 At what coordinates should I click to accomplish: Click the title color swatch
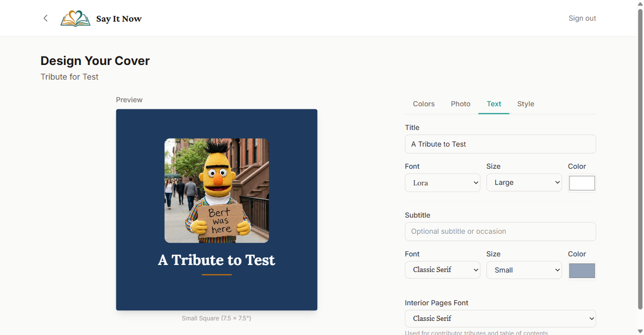click(582, 183)
